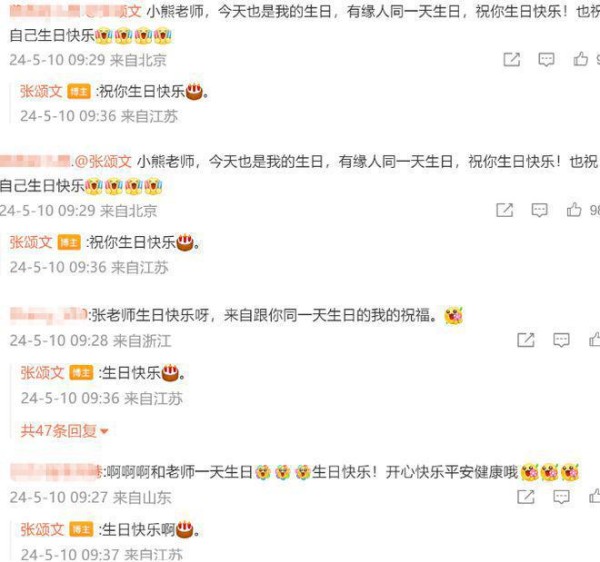Viewport: 600px width, 562px height.
Task: Click blurred username of the Shandong commenter
Action: tap(55, 472)
